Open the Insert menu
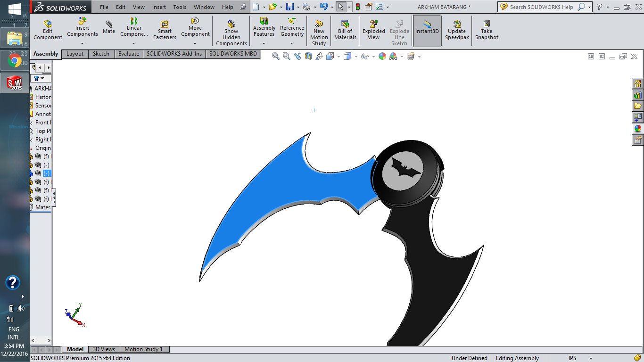Viewport: 644px width, 362px height. (159, 7)
